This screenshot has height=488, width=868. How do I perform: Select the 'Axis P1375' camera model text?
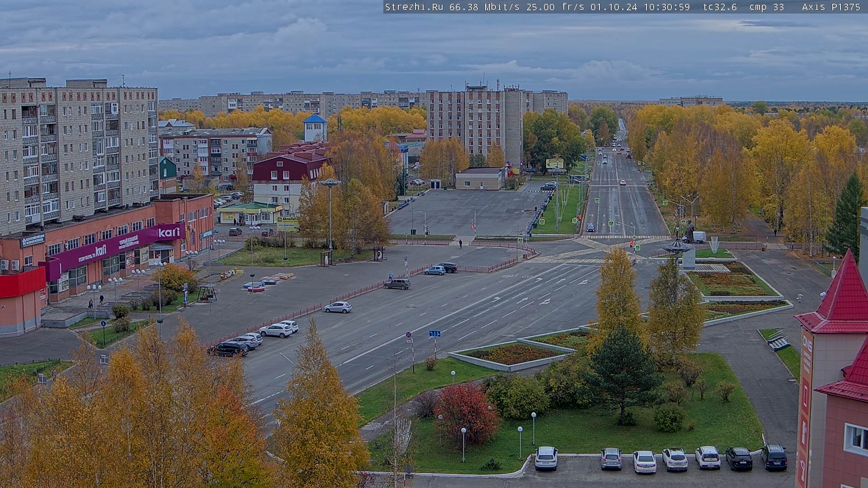click(831, 7)
